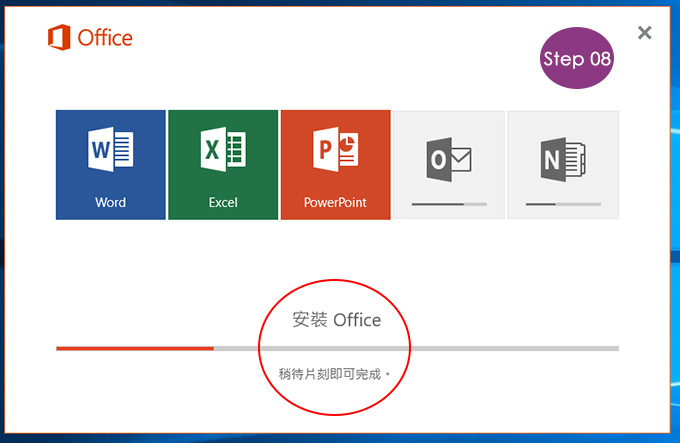Image resolution: width=680 pixels, height=443 pixels.
Task: Click the Excel app tile
Action: tap(223, 165)
